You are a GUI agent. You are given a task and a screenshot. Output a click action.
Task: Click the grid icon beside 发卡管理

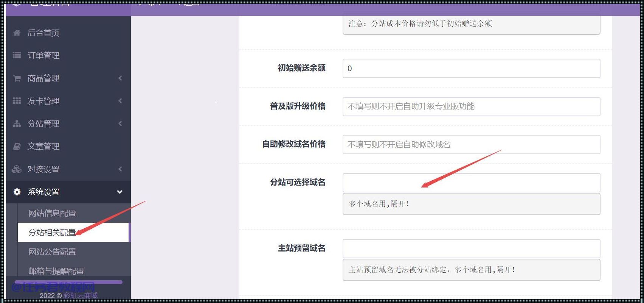click(17, 101)
